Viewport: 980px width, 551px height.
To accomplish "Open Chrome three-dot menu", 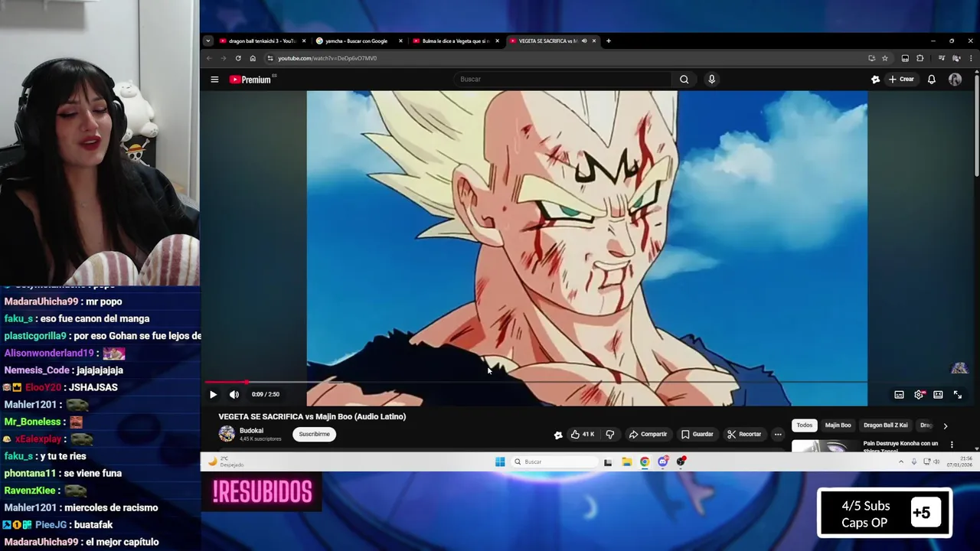I will point(971,58).
